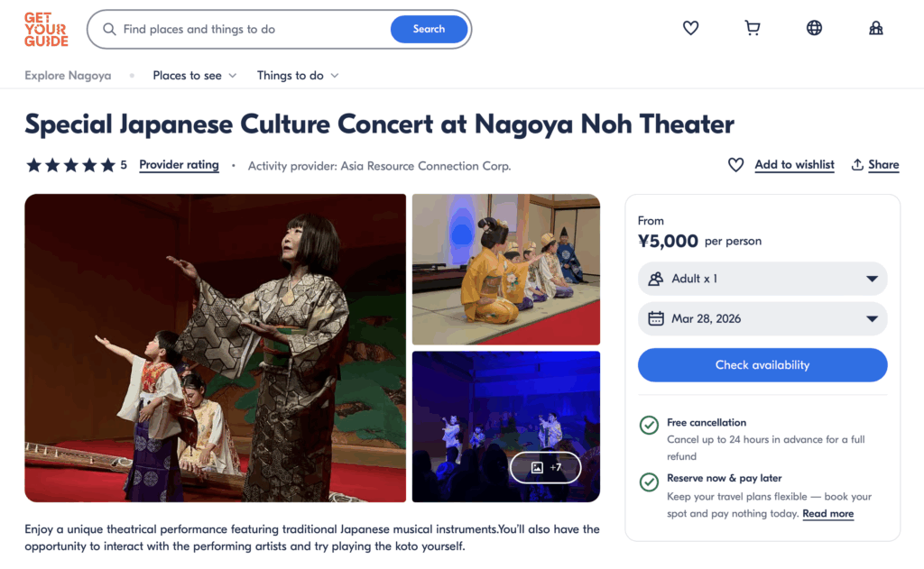Go to Explore Nagoya
This screenshot has width=924, height=569.
pos(68,76)
